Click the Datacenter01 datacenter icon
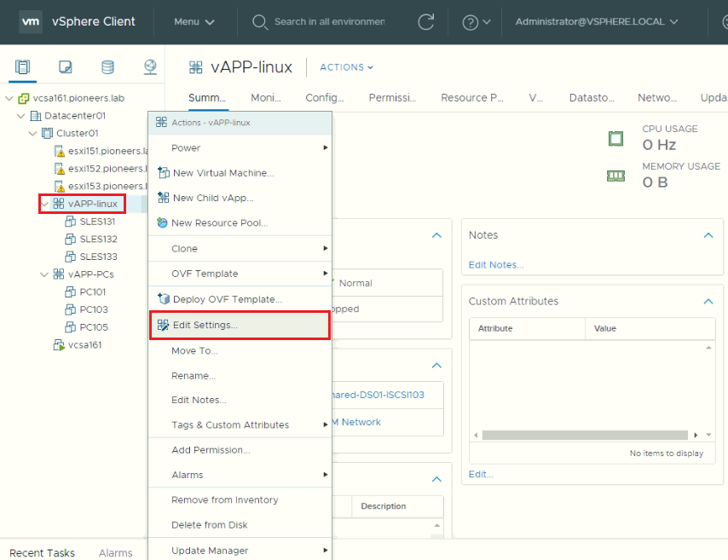 (36, 116)
